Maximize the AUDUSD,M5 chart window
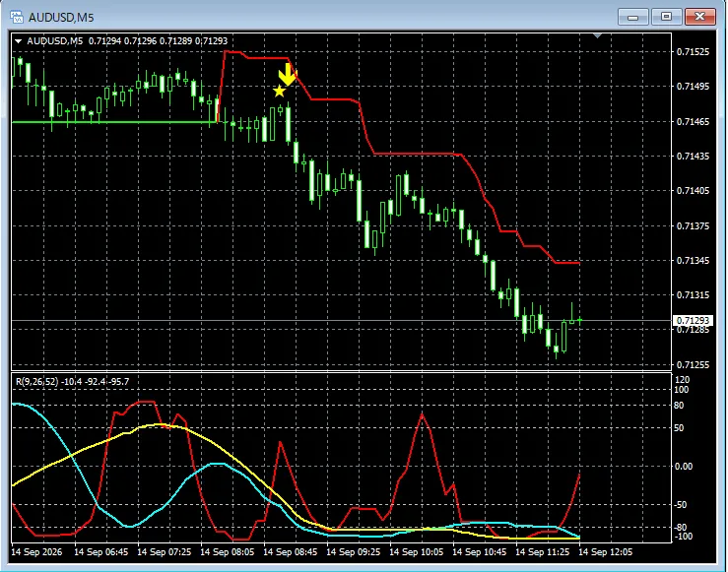The image size is (728, 572). pos(666,17)
